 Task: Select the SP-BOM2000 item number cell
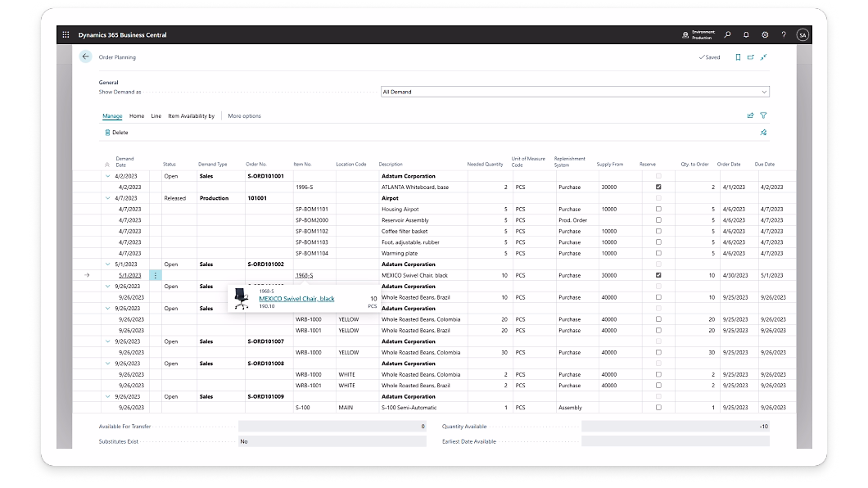pyautogui.click(x=312, y=220)
